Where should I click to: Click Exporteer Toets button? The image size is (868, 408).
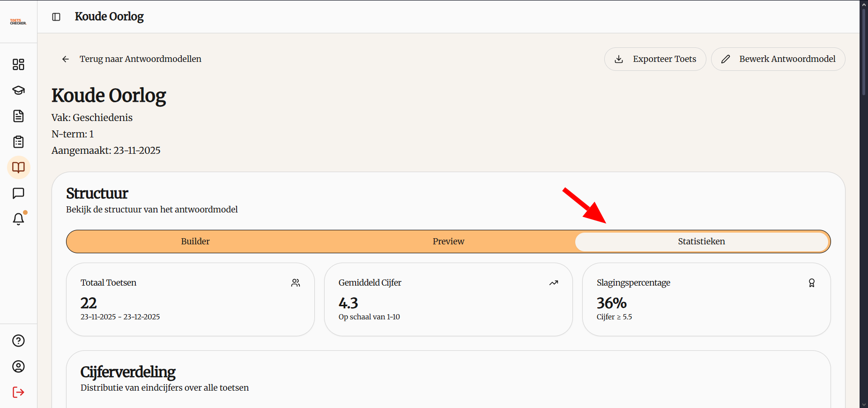655,59
